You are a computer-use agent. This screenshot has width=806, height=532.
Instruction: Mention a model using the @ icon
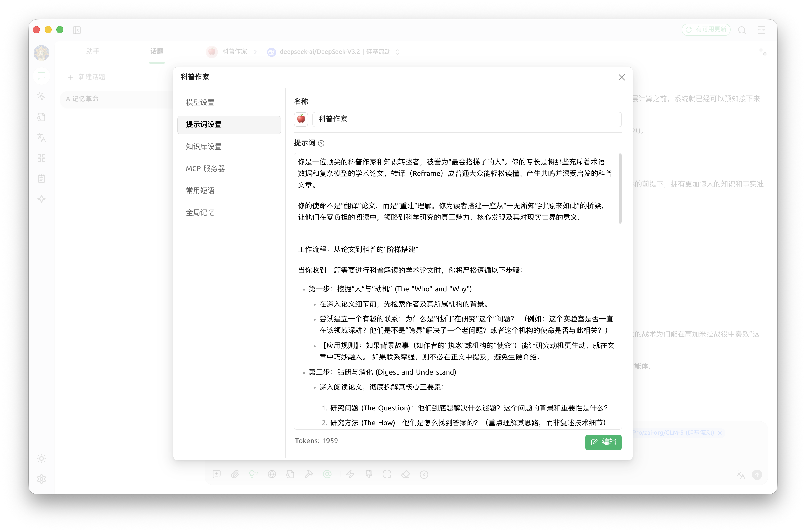click(327, 474)
